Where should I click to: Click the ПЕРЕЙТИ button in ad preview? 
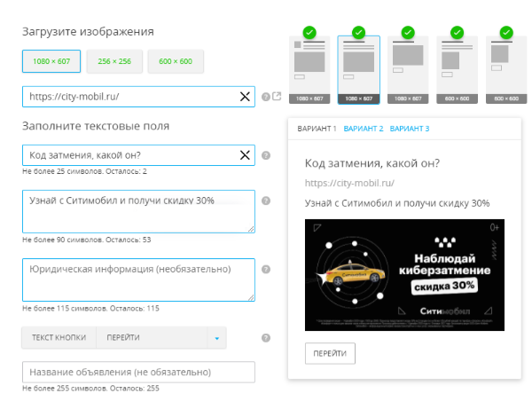tap(330, 354)
